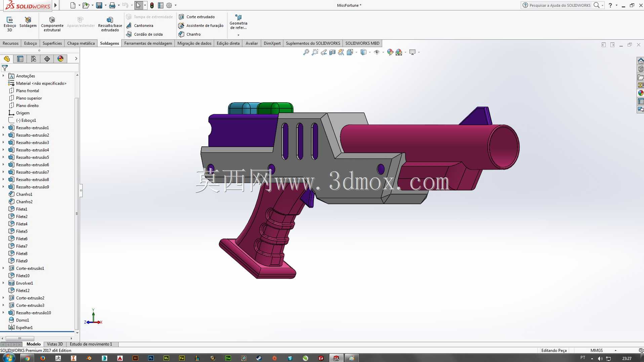This screenshot has width=644, height=362.
Task: Add a Cantoneira gusset
Action: 140,26
